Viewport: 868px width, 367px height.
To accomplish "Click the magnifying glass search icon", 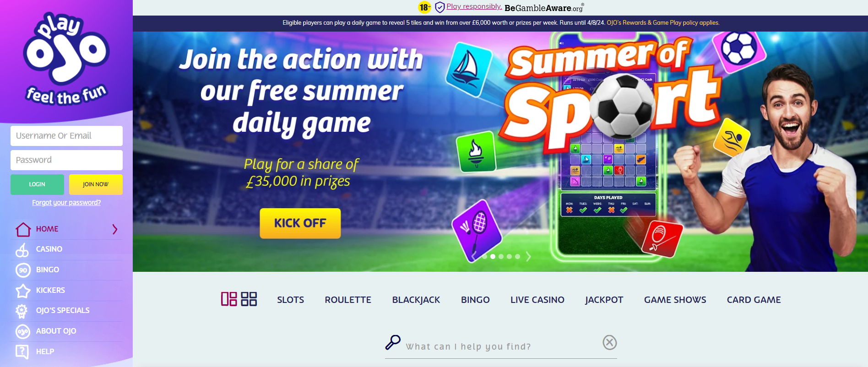I will pos(393,342).
